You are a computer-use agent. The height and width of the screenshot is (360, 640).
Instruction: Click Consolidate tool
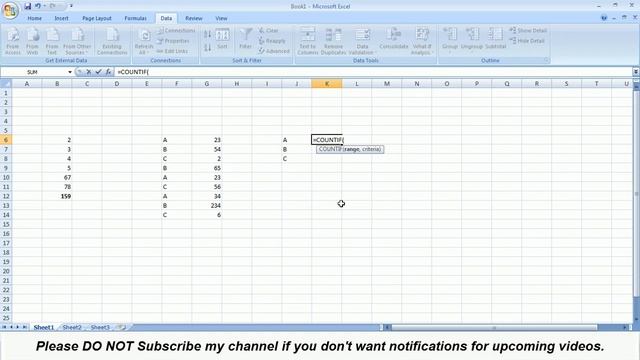coord(393,39)
